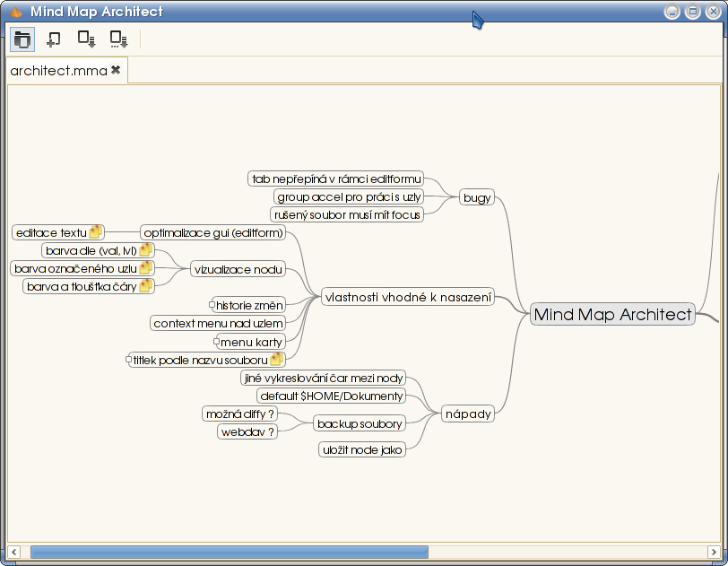Select the 'nápady' node
Image resolution: width=728 pixels, height=566 pixels.
468,414
